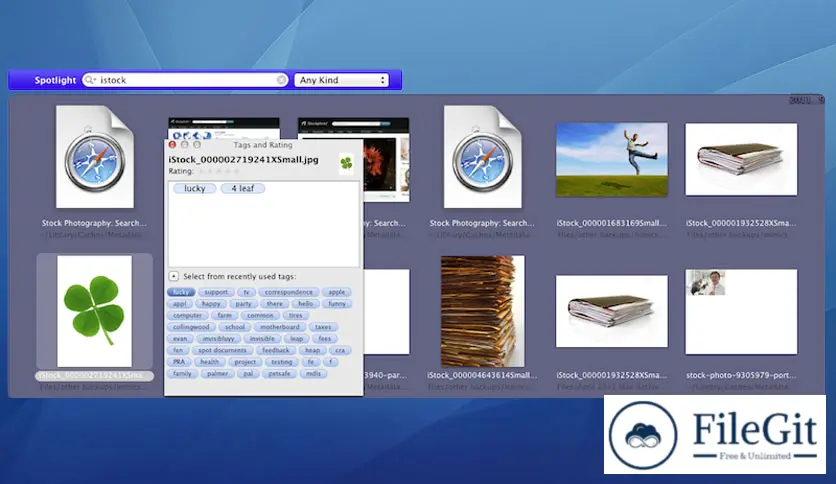Add the support tag
The width and height of the screenshot is (836, 484).
tap(216, 292)
